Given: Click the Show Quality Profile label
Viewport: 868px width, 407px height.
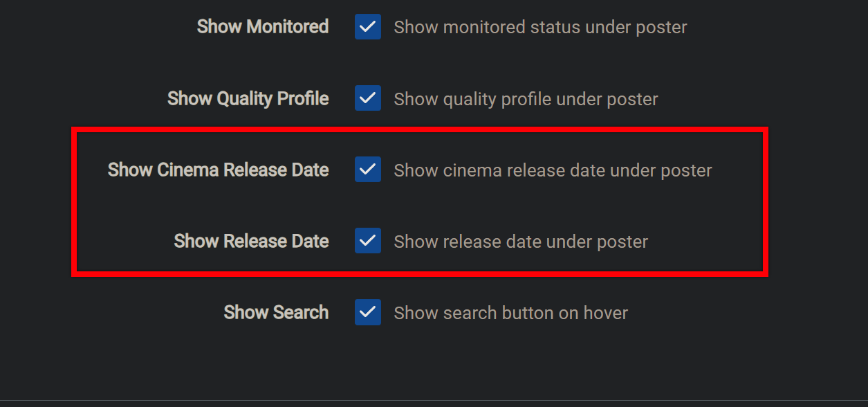Looking at the screenshot, I should pos(248,98).
